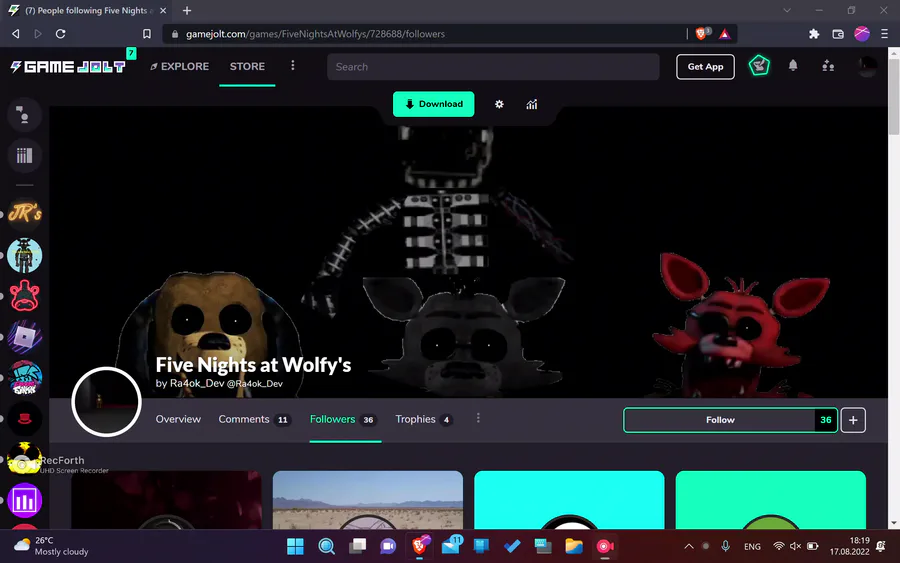This screenshot has width=900, height=563.
Task: Open the Roblox community icon
Action: coord(24,337)
